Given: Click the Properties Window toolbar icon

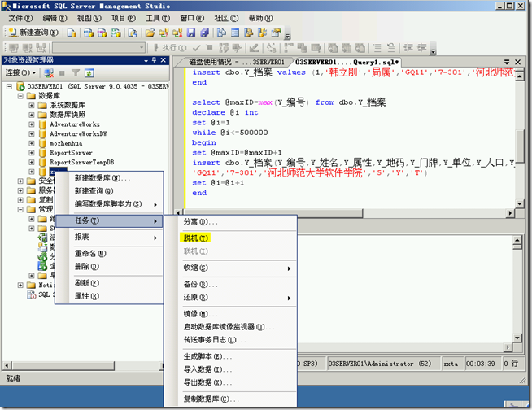Looking at the screenshot, I should coord(277,33).
